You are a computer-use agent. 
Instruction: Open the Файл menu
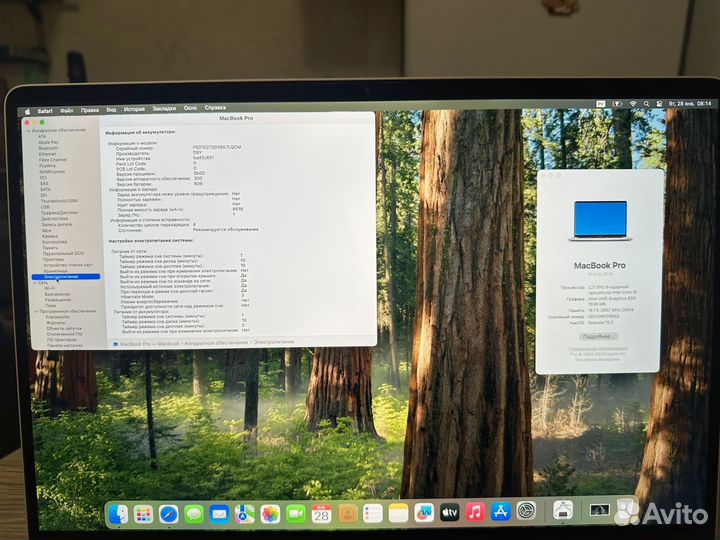(67, 110)
